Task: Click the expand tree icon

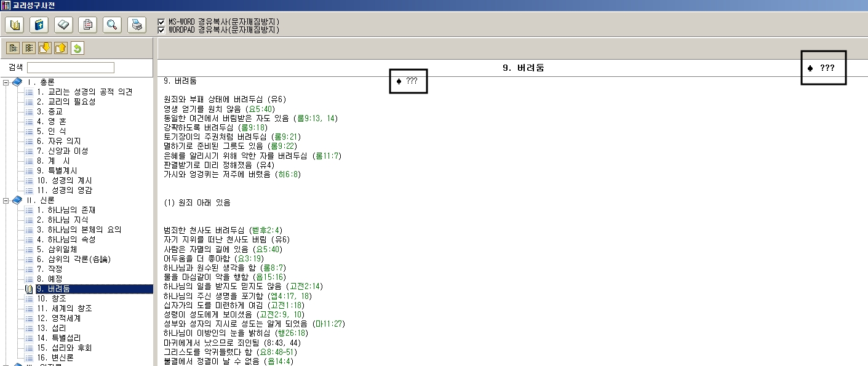Action: click(13, 48)
